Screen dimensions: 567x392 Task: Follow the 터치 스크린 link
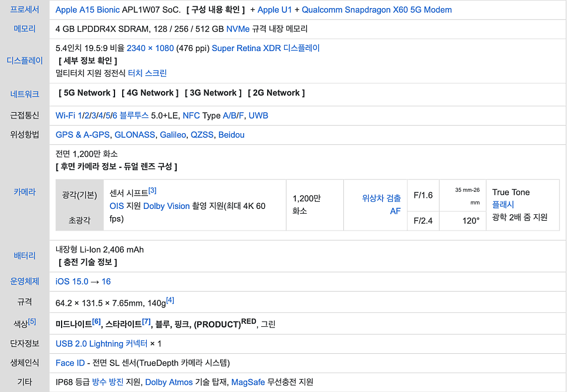click(147, 73)
